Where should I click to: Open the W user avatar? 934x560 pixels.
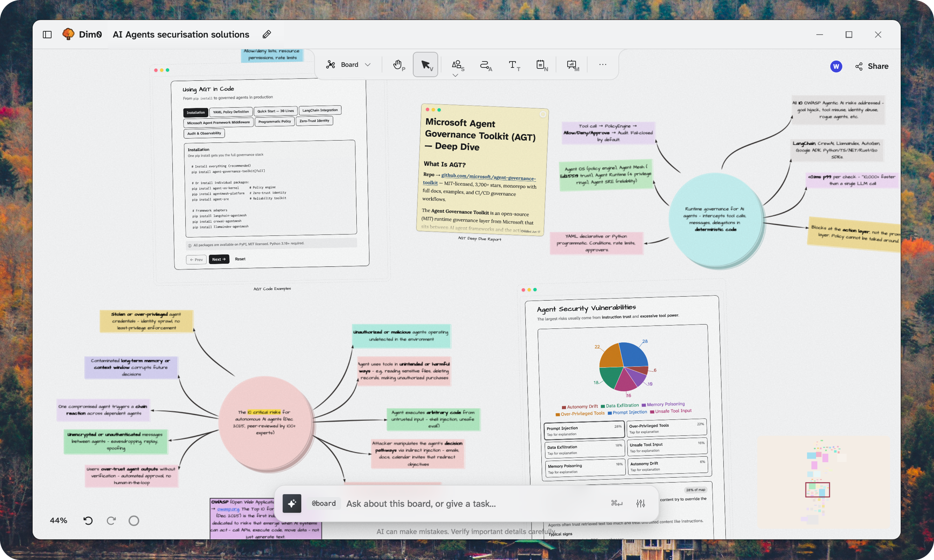click(x=836, y=66)
